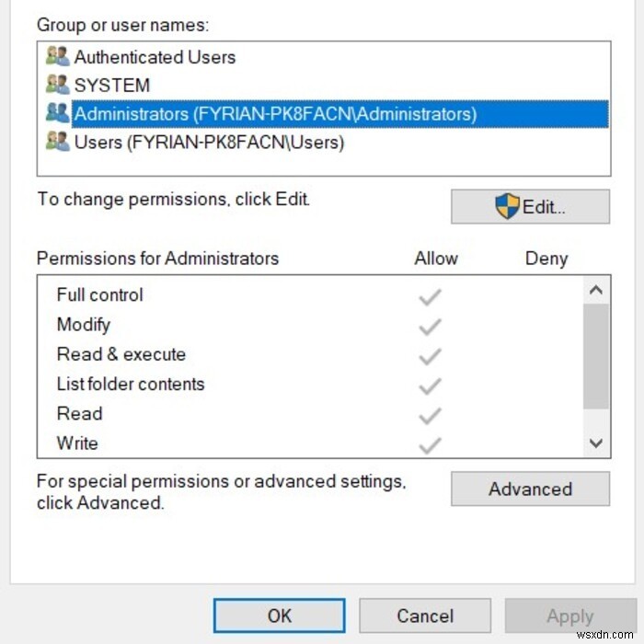Click the permissions list scrollbar thumb

click(x=596, y=354)
